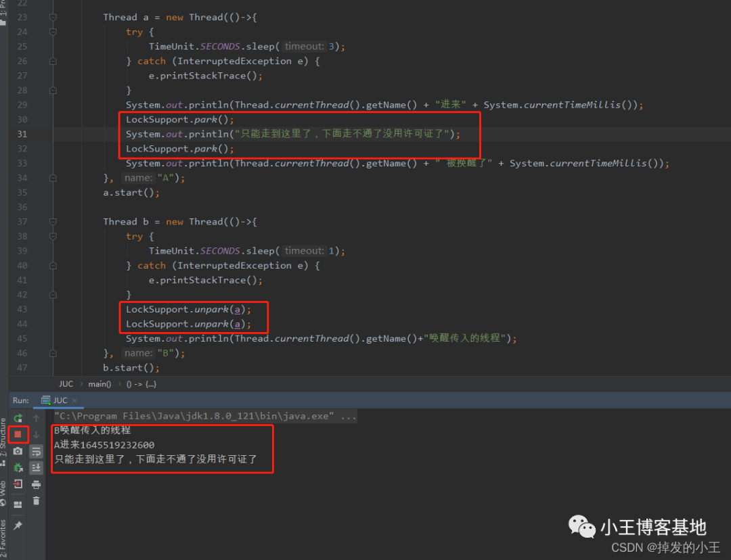Viewport: 731px width, 560px height.
Task: Click the Down the stack trace arrow
Action: click(x=37, y=434)
